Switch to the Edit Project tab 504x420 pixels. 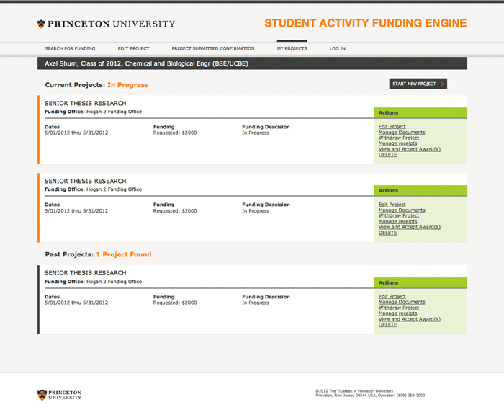133,48
